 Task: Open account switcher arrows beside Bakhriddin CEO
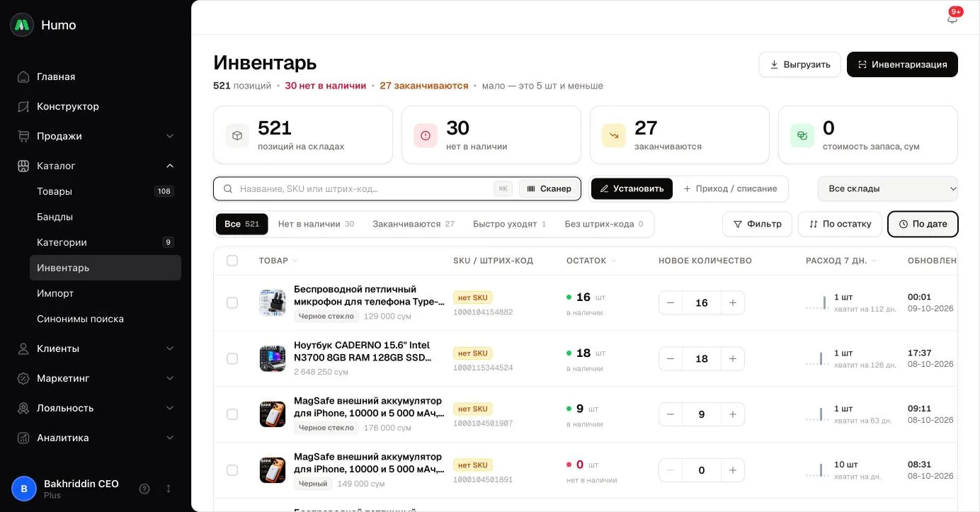(x=169, y=489)
